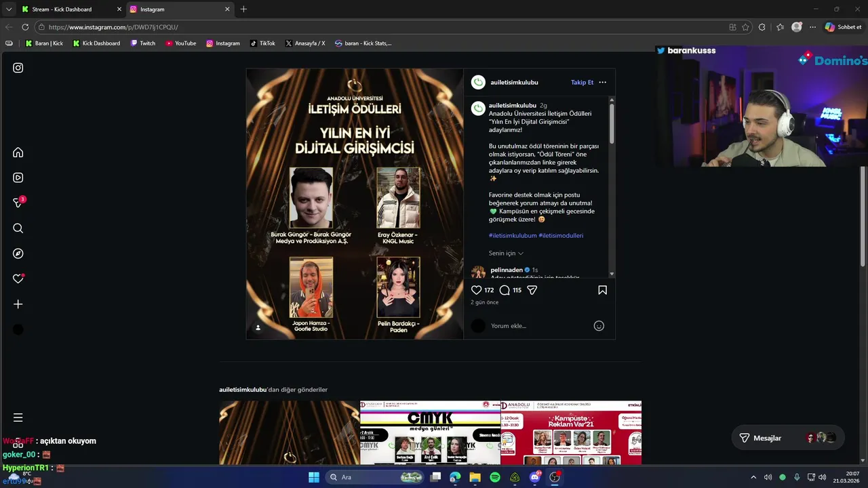Open the Mesajlar floating messages button
This screenshot has height=488, width=868.
coord(788,438)
